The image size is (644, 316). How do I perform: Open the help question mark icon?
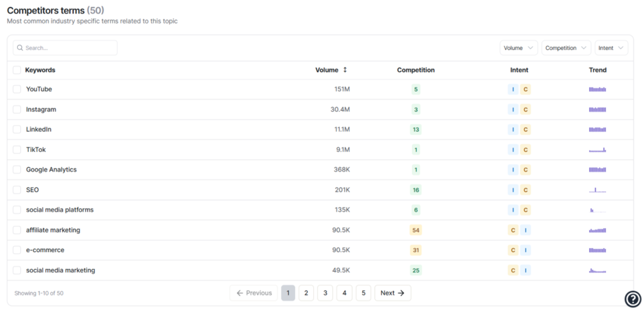click(x=633, y=299)
